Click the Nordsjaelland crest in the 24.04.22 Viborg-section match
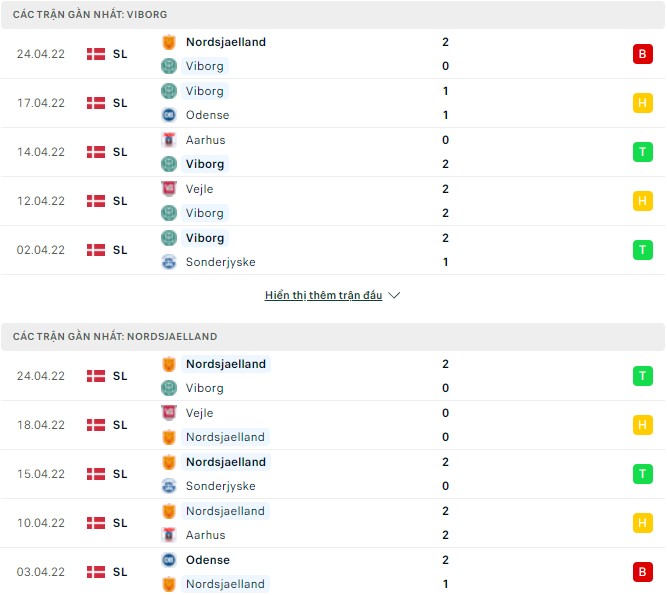The height and width of the screenshot is (595, 667). pos(168,42)
